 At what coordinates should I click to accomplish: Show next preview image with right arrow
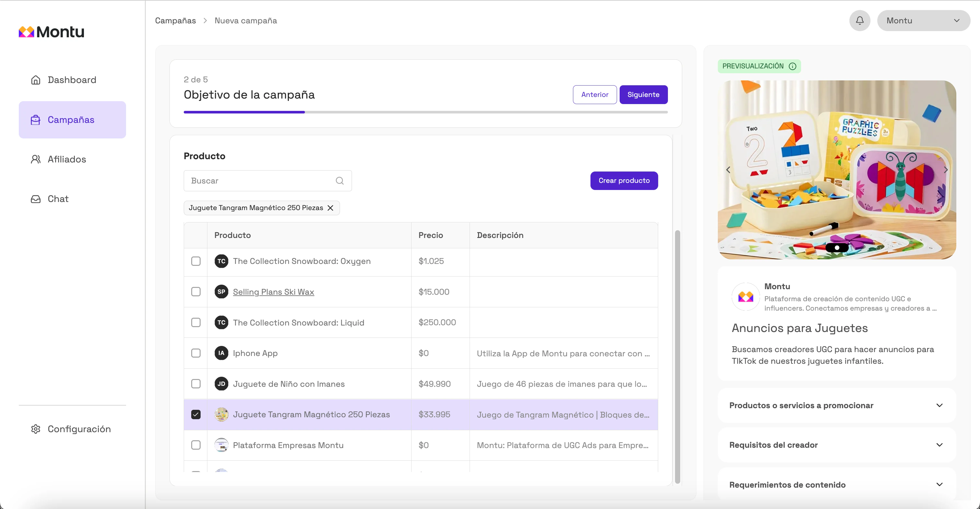pyautogui.click(x=945, y=170)
